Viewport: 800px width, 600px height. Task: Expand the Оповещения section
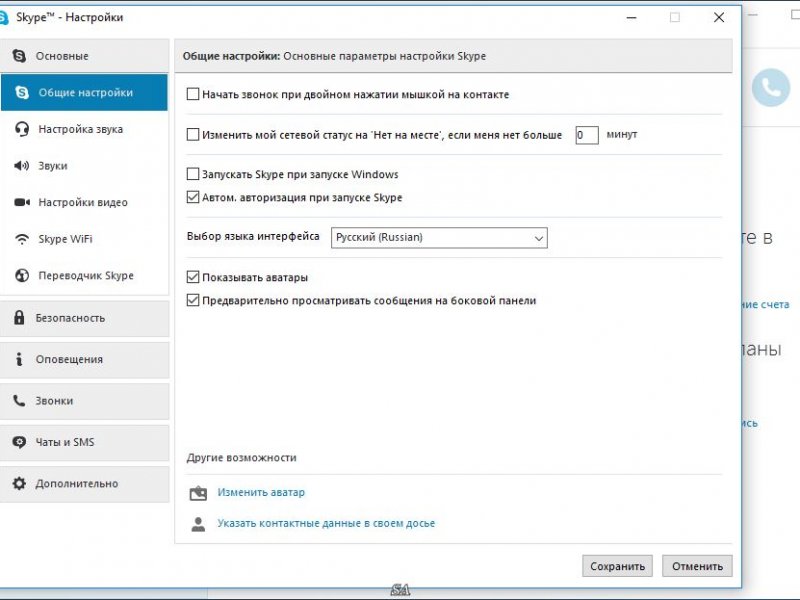click(x=84, y=359)
